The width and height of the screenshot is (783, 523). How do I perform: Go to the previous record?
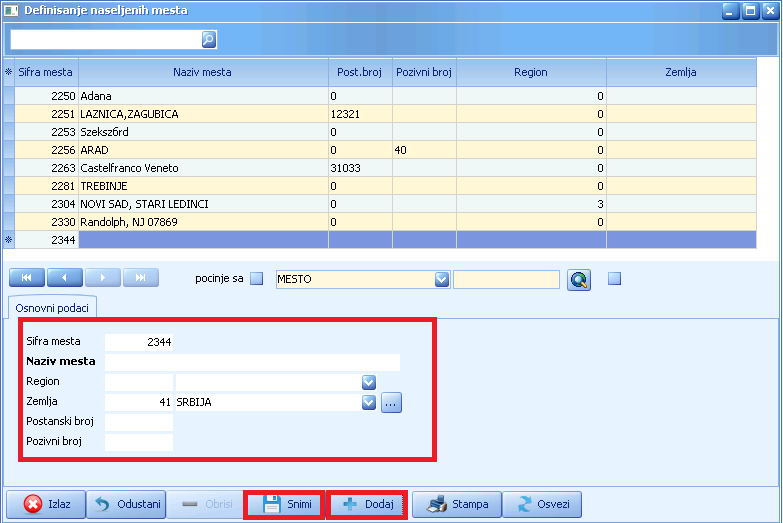point(65,278)
